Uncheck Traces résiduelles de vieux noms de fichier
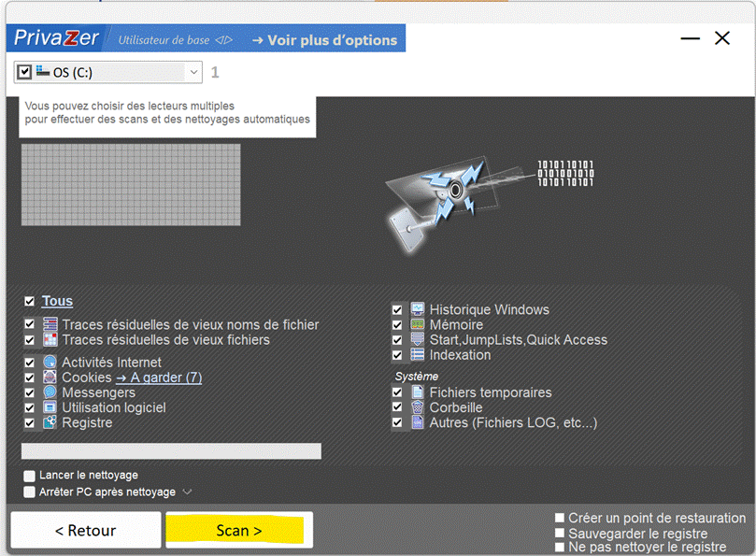The height and width of the screenshot is (556, 756). (29, 324)
